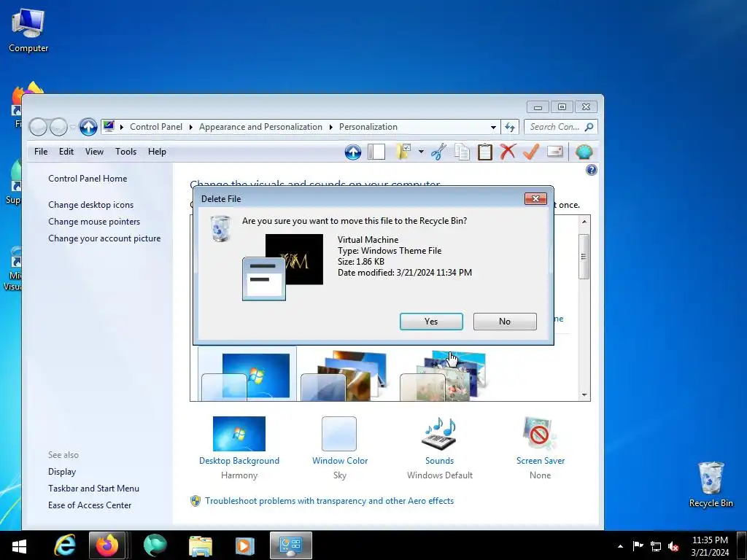The width and height of the screenshot is (747, 560).
Task: Open Change desktop icons link
Action: coord(90,205)
